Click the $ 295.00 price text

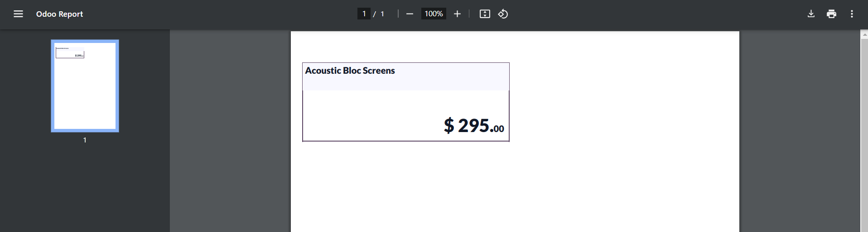(x=473, y=126)
